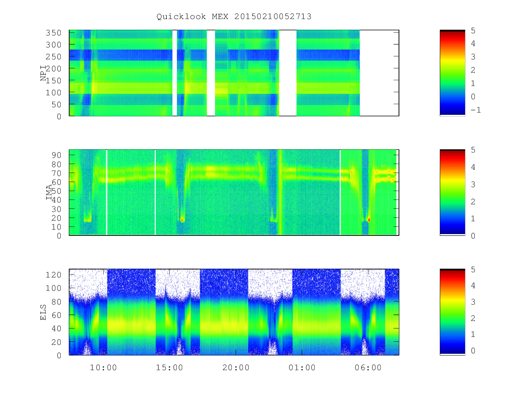Click the 4 label on the IMA colorbar
Viewport: 532px width, 399px height.
click(x=473, y=167)
